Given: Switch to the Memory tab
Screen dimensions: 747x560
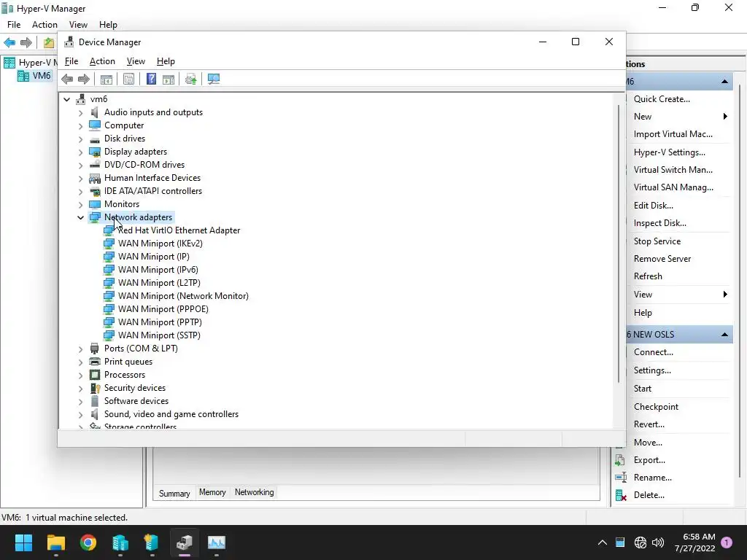Looking at the screenshot, I should (212, 492).
